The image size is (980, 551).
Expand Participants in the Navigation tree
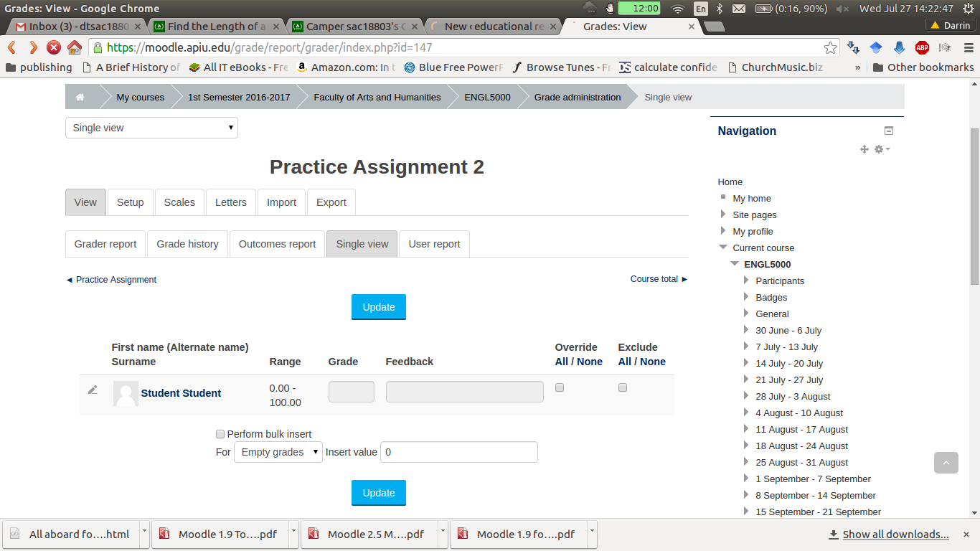point(746,281)
